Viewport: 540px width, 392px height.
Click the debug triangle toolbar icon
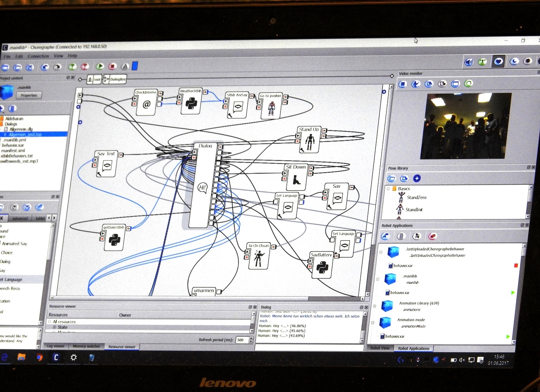point(125,66)
